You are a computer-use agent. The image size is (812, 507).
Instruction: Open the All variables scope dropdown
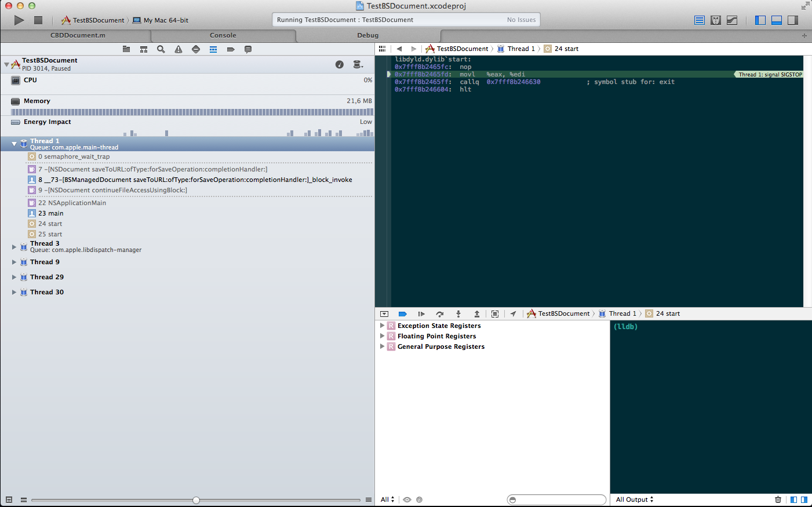point(387,499)
